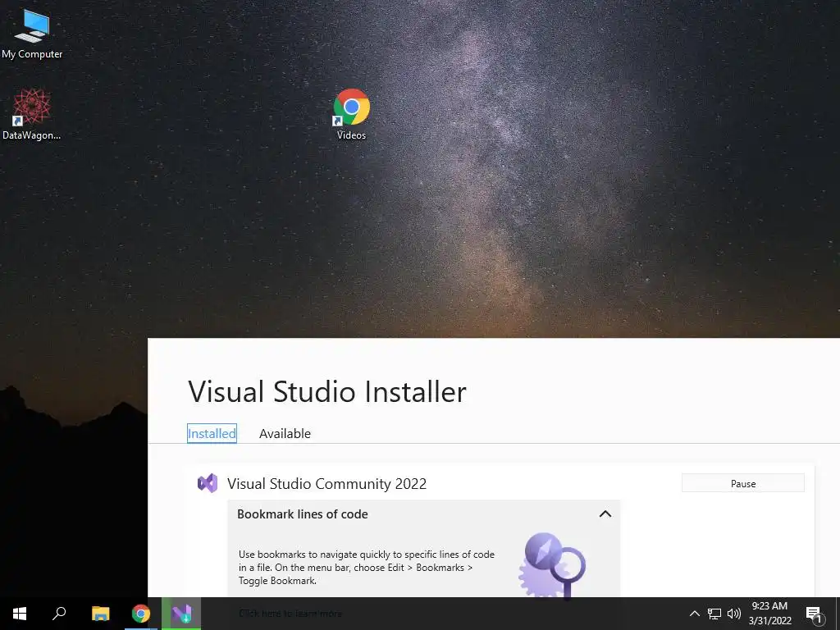This screenshot has width=840, height=630.
Task: Click the Visual Studio Community 2022 logo icon
Action: [x=208, y=483]
